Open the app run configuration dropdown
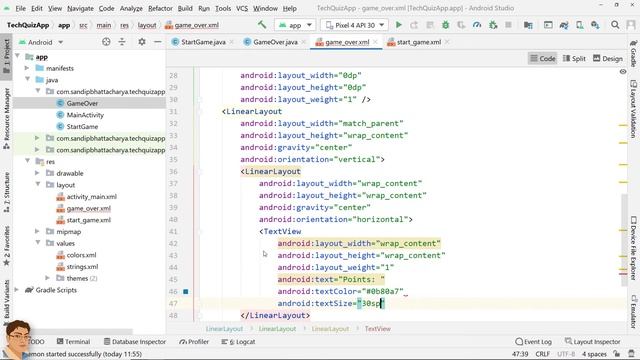Viewport: 640px width, 360px height. point(295,25)
